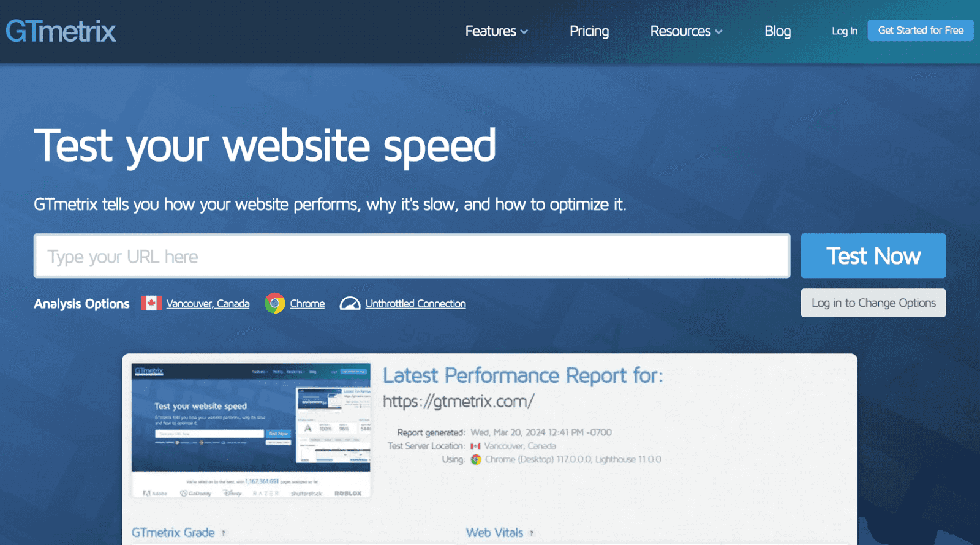Viewport: 980px width, 545px height.
Task: Click the small Chrome icon in report
Action: [476, 460]
